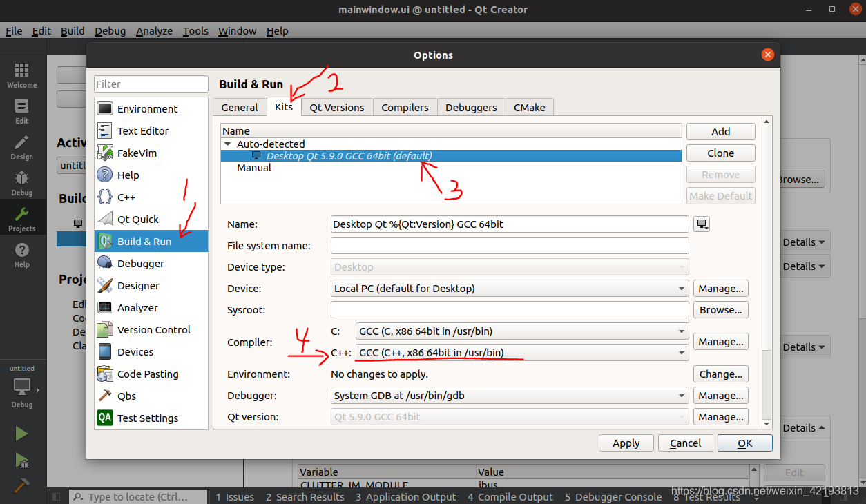This screenshot has height=504, width=866.
Task: Open C++ options category
Action: [151, 197]
